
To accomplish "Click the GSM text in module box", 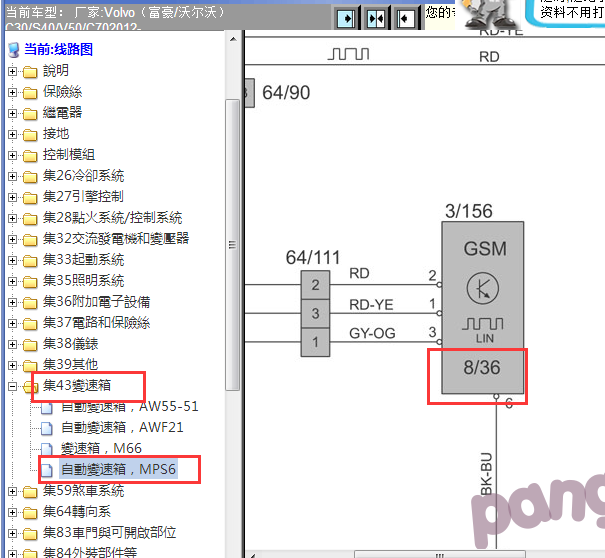I will pyautogui.click(x=485, y=249).
